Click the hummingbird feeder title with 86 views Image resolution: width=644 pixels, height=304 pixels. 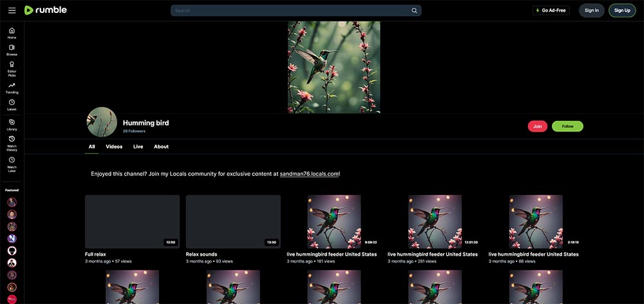point(533,254)
